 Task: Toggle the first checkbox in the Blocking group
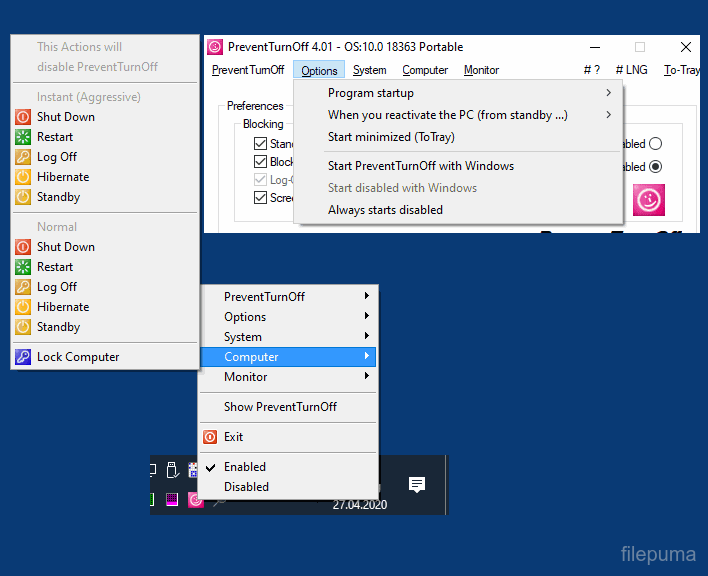[260, 144]
